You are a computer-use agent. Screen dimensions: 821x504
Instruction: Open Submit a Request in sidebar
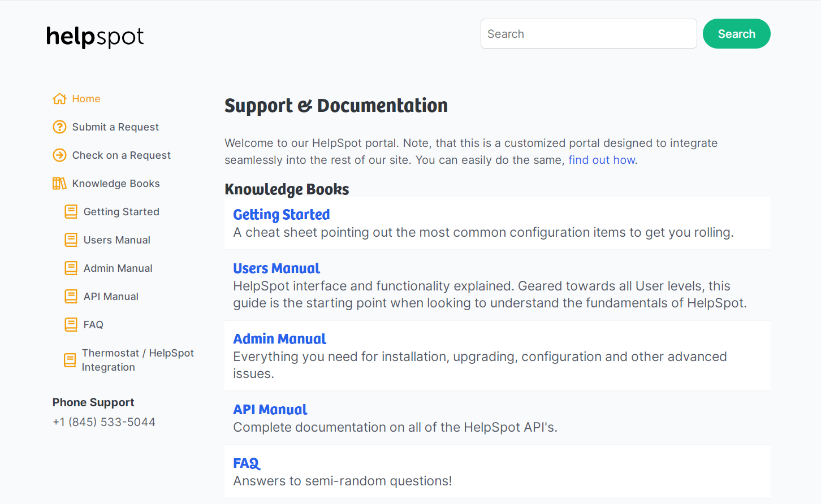pyautogui.click(x=115, y=127)
